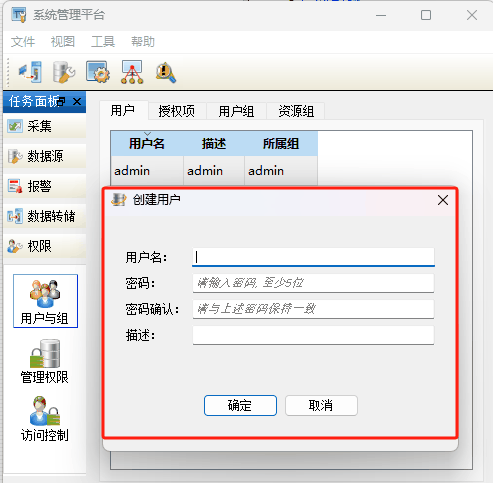Open the 工具 menu

pyautogui.click(x=103, y=42)
